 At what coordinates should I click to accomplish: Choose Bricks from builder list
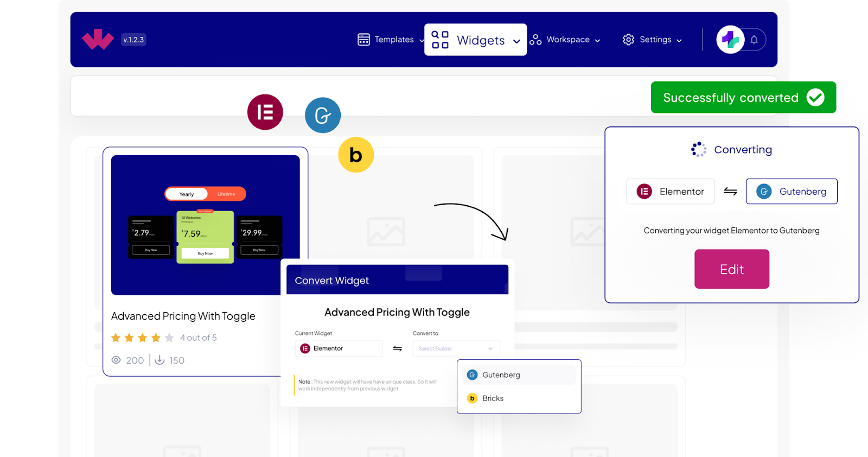pyautogui.click(x=519, y=398)
